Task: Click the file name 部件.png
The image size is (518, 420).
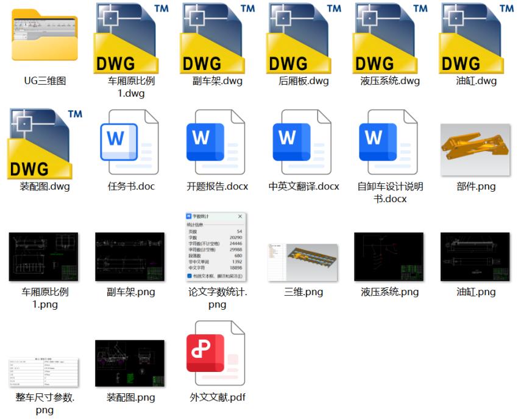Action: coord(477,186)
